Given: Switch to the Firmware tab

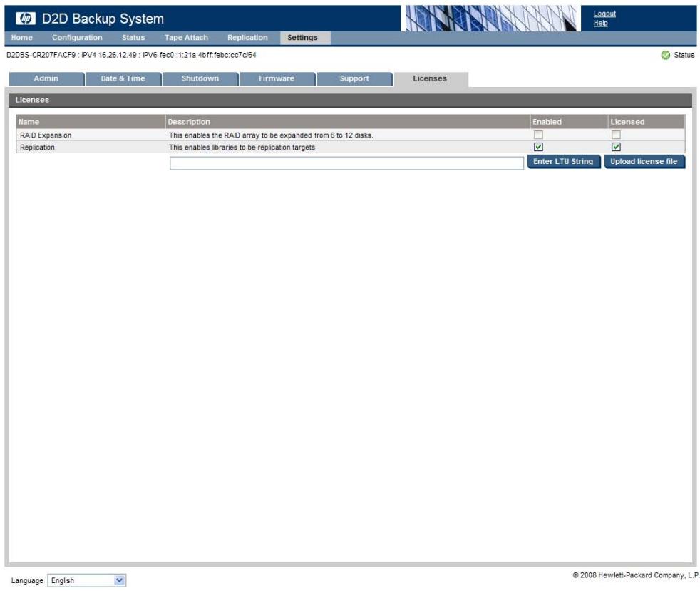Looking at the screenshot, I should [277, 78].
